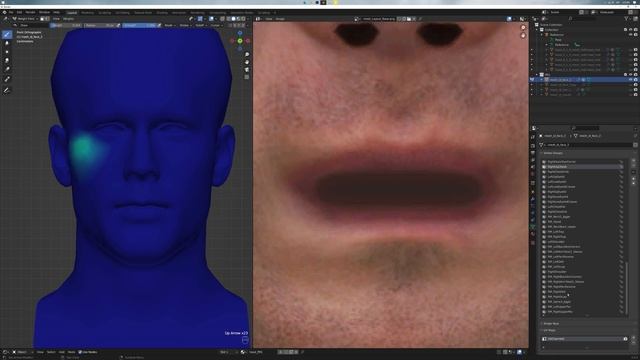Viewport: 640px width, 360px height.
Task: Open the Material properties tab
Action: 533,234
